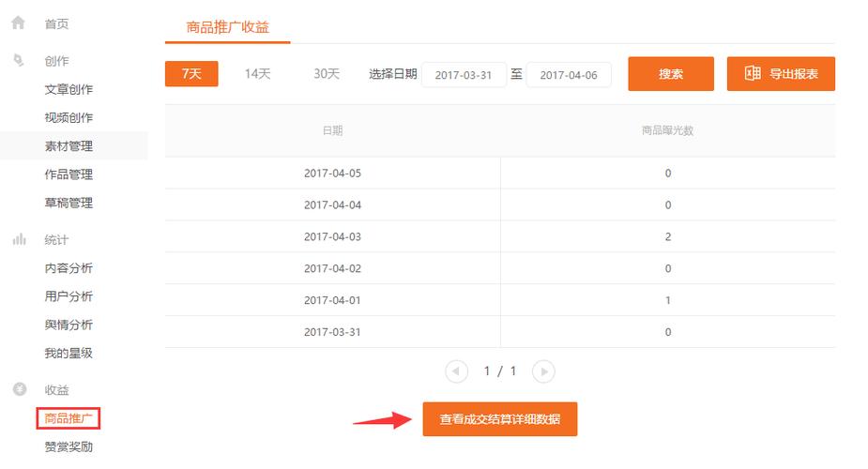
Task: Click the 搜索 button
Action: point(671,73)
